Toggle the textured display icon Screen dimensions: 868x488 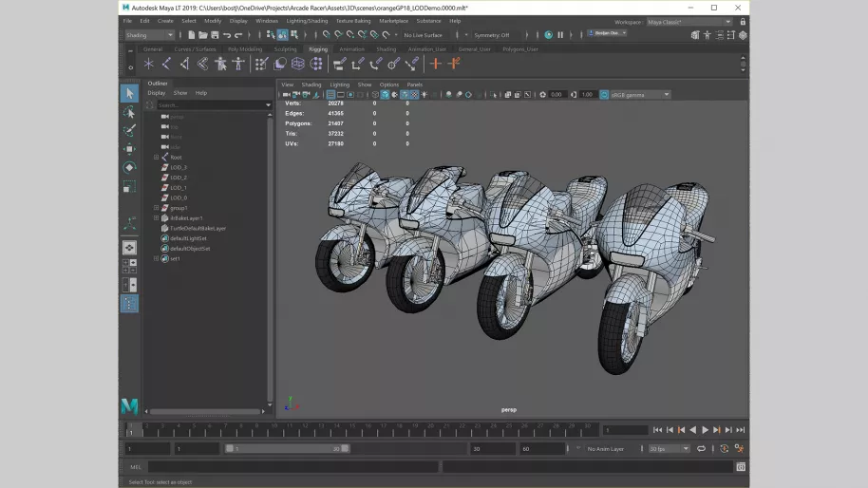pos(414,95)
